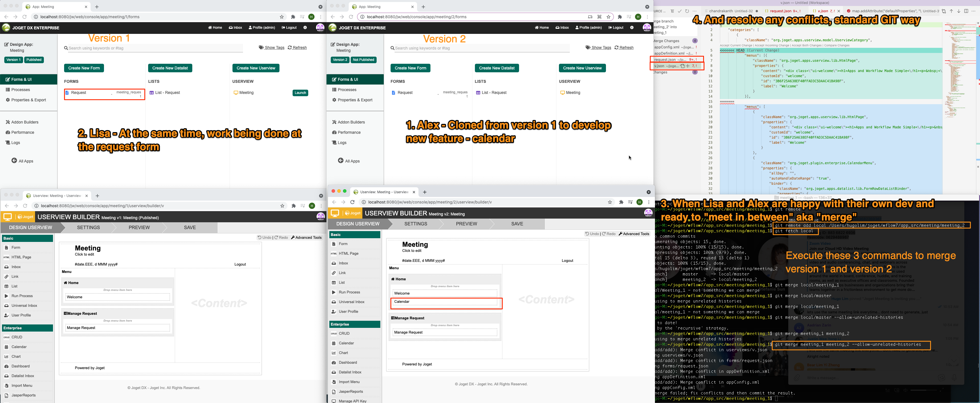The height and width of the screenshot is (403, 980).
Task: Switch to the request.json editor tab
Action: pyautogui.click(x=780, y=11)
